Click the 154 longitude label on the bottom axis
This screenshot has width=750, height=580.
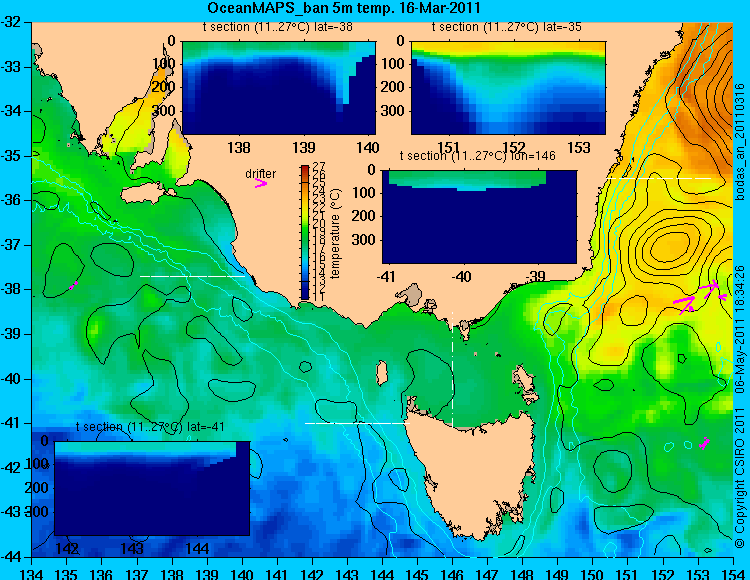pyautogui.click(x=733, y=573)
